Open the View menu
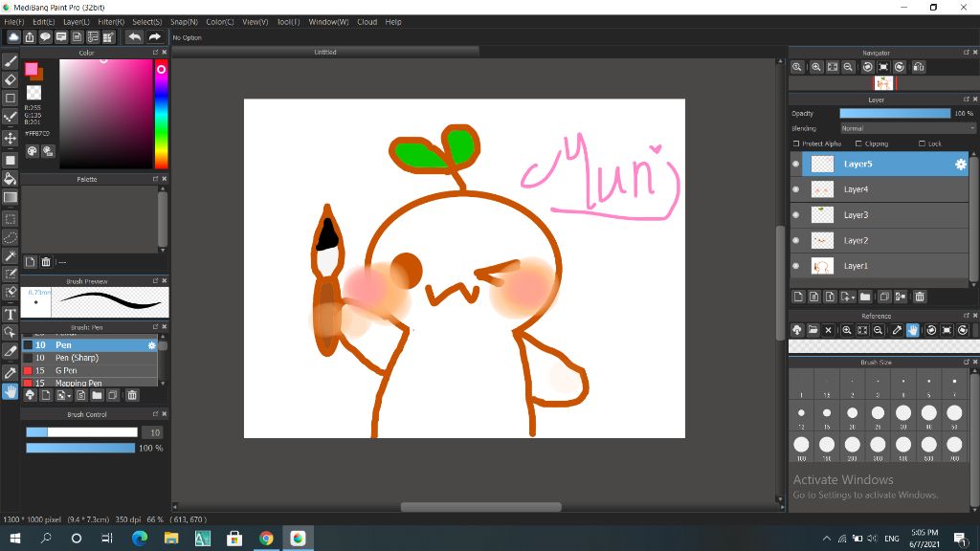The width and height of the screenshot is (980, 551). [x=255, y=22]
